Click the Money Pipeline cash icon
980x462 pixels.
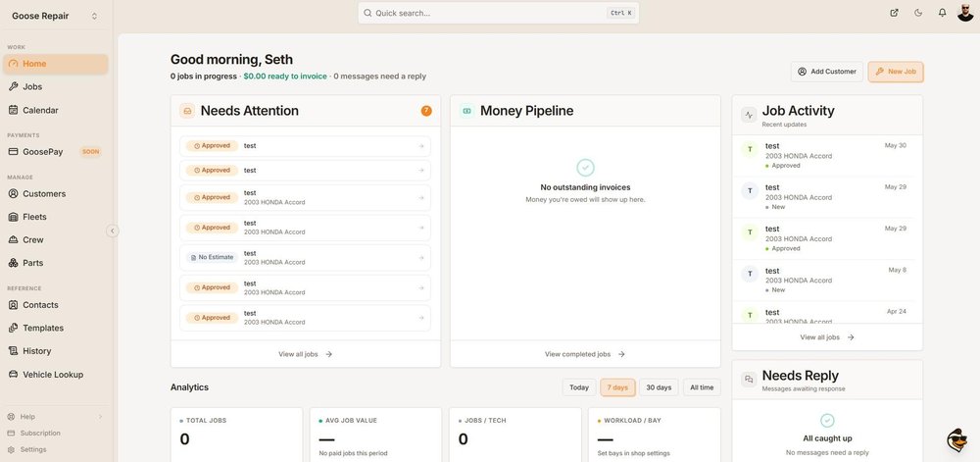point(466,111)
